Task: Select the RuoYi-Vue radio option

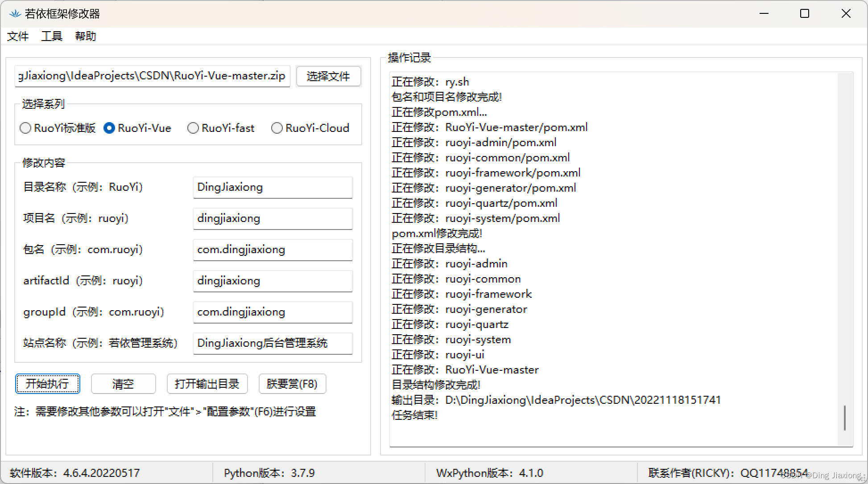Action: click(x=138, y=128)
